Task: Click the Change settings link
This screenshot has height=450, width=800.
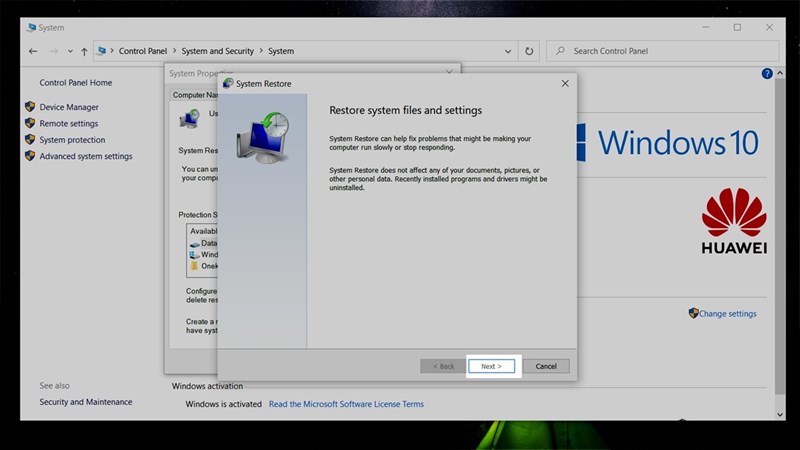Action: tap(728, 314)
